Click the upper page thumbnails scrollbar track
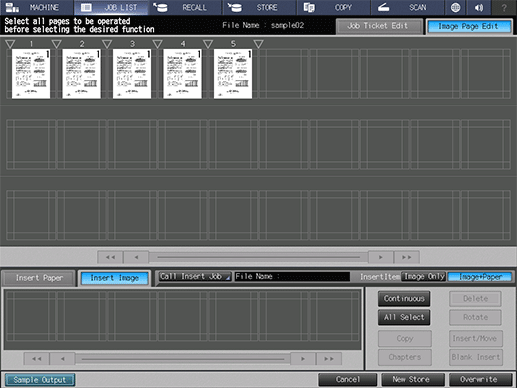This screenshot has width=517, height=388. 258,257
